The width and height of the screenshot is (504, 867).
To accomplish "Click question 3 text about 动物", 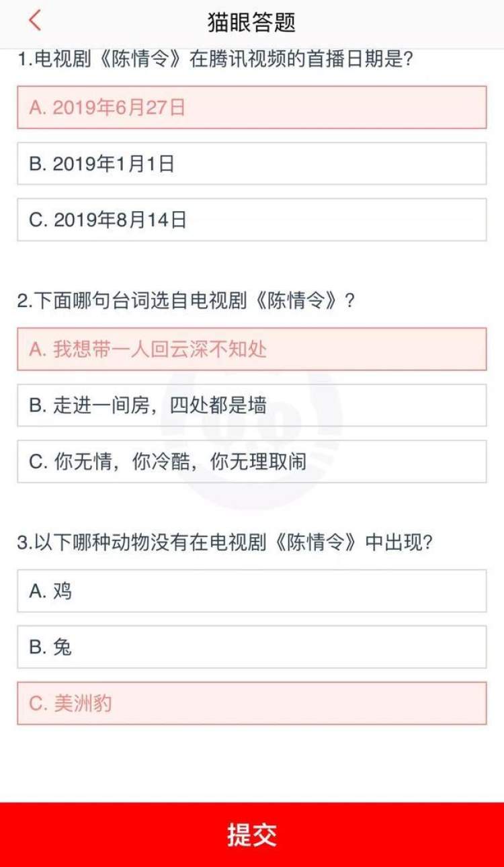I will (224, 543).
